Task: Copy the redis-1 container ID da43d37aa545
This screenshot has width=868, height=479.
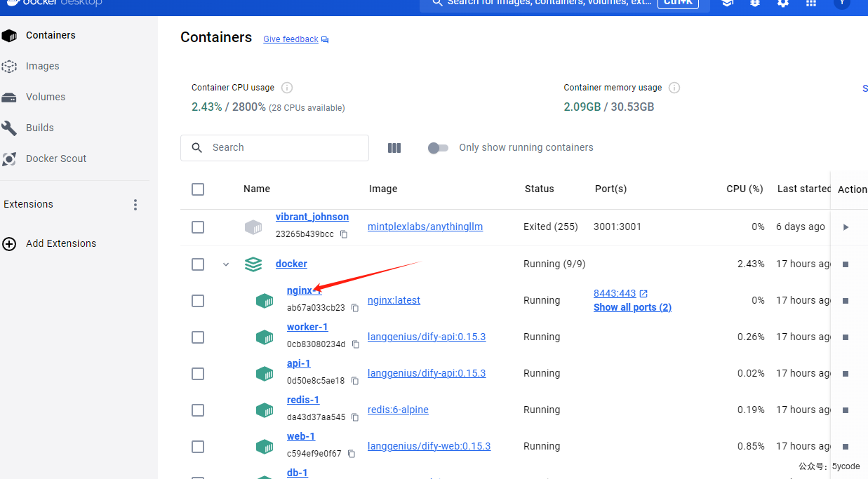Action: pos(356,417)
